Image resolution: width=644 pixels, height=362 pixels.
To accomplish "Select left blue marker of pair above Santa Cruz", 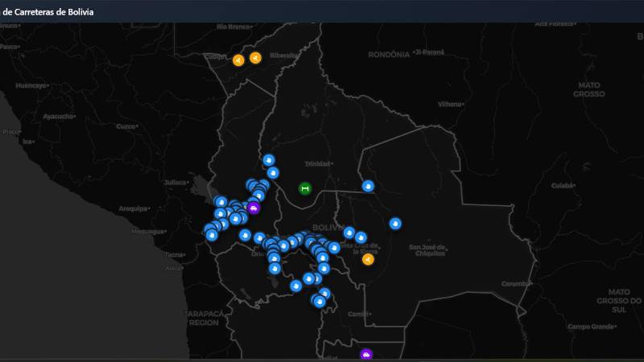I will (x=349, y=232).
